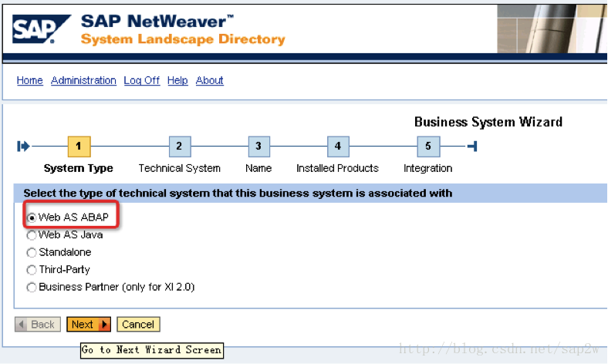Choose the Third-Party system type
This screenshot has width=608, height=364.
pos(32,270)
